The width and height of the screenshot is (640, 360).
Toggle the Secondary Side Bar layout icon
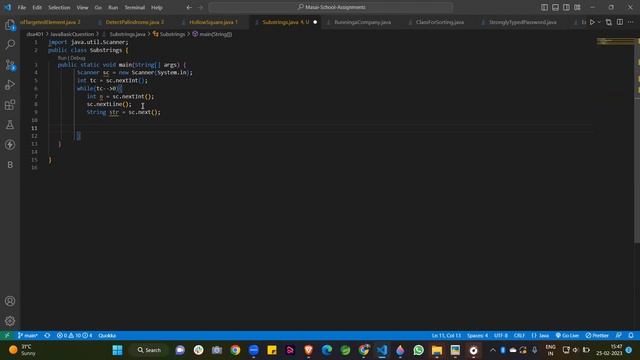pos(567,7)
